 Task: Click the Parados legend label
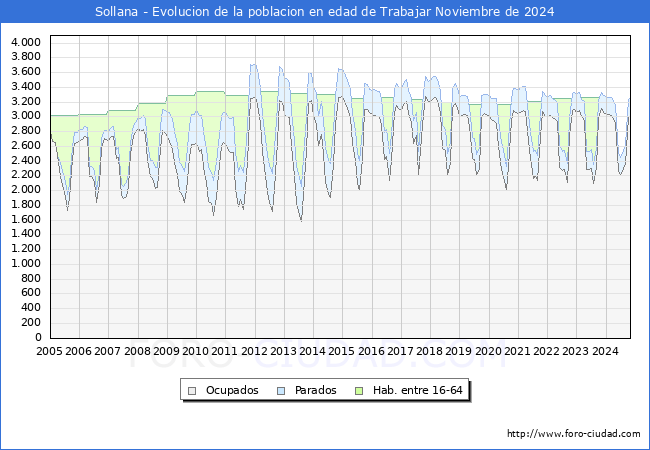coord(315,390)
